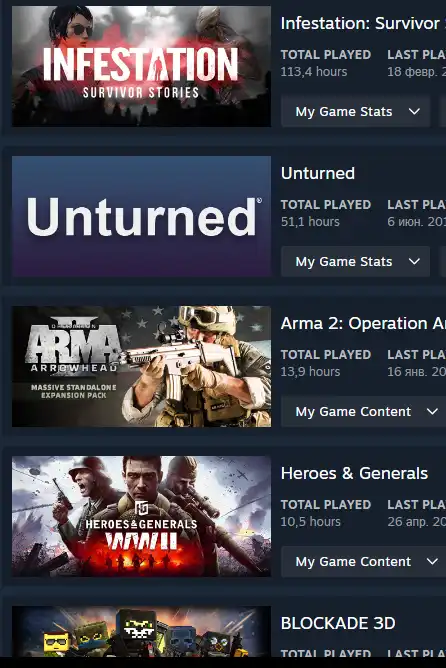Select the 51,1 hours playtime text
446x668 pixels.
pos(310,222)
